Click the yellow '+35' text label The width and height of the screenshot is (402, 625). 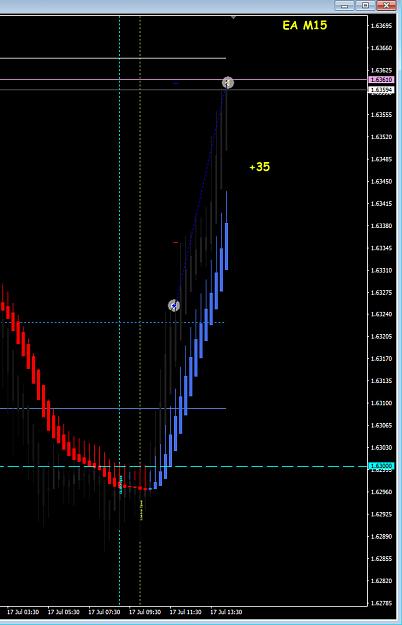click(x=260, y=167)
